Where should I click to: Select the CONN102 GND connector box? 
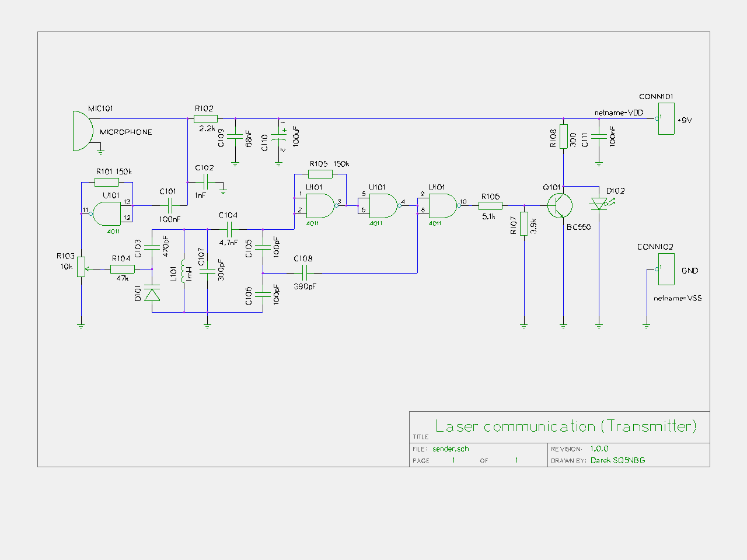tap(666, 269)
